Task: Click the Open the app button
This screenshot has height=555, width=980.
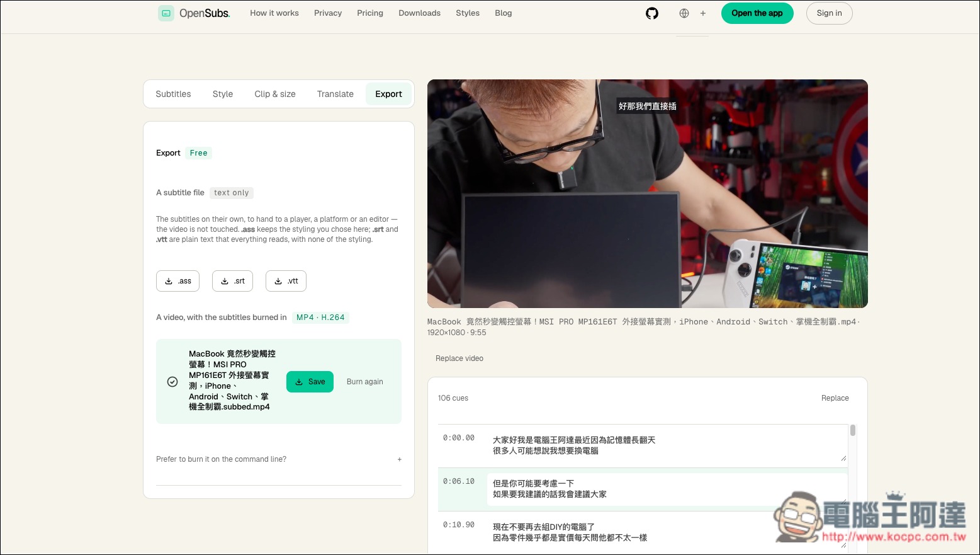Action: coord(757,13)
